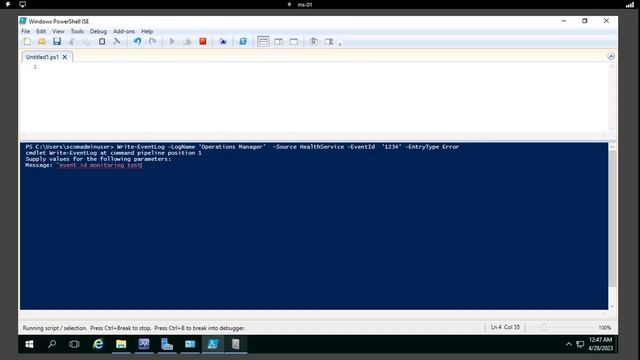Show the Command window toolbar icon
The width and height of the screenshot is (640, 360).
314,42
